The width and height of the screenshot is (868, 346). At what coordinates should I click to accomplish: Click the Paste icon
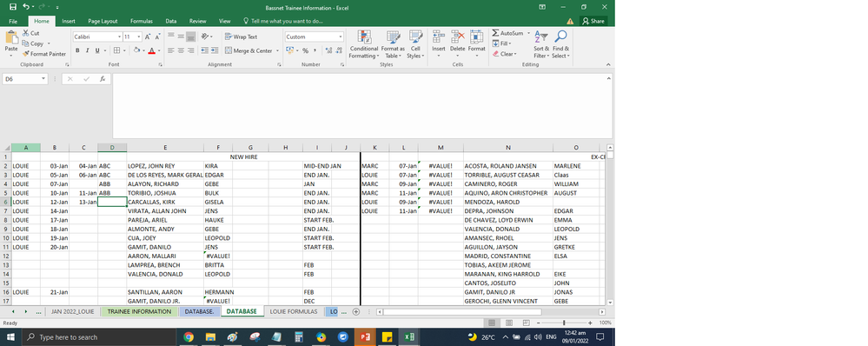click(x=11, y=37)
